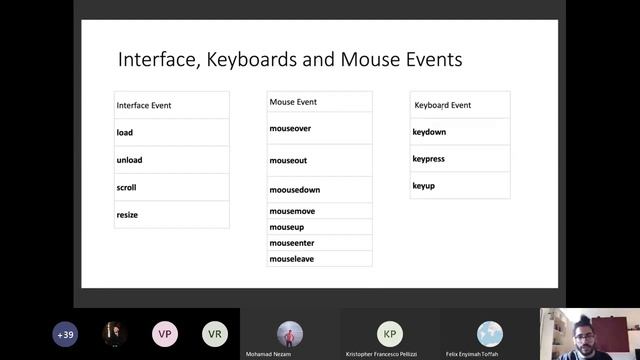
Task: Select the 'mouseup' table cell
Action: [x=320, y=227]
